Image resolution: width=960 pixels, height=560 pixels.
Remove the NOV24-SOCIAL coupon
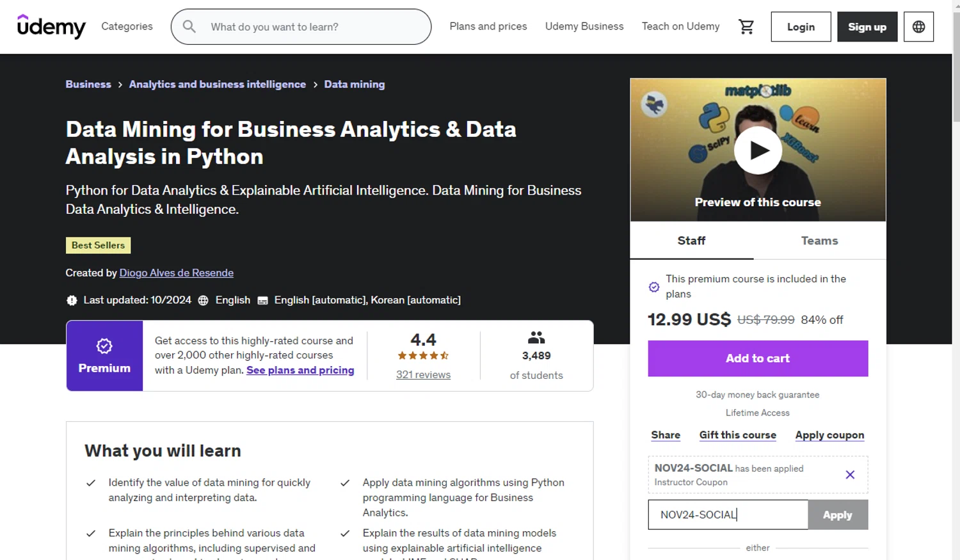pyautogui.click(x=850, y=475)
